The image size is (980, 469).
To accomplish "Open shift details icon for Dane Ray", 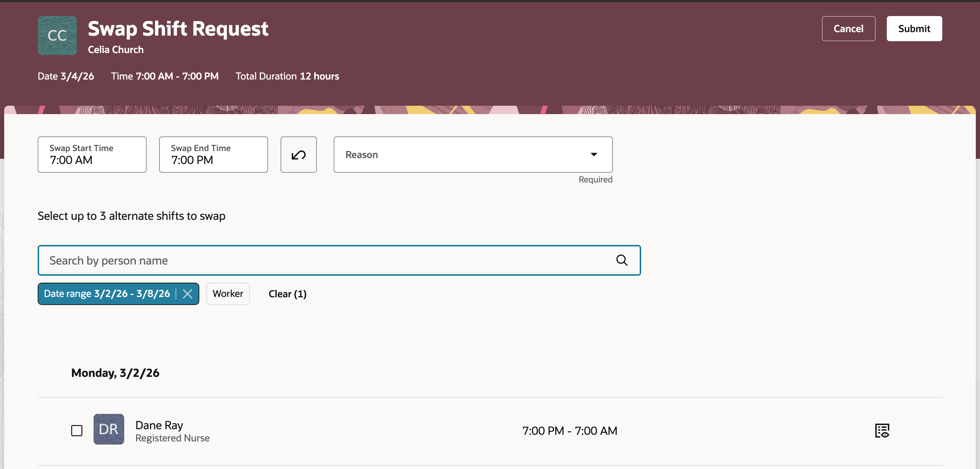I will click(882, 431).
